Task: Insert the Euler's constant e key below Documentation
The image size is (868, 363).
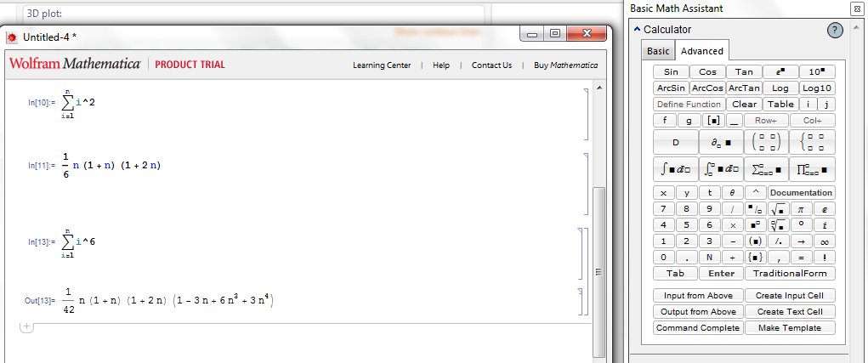Action: click(x=825, y=209)
